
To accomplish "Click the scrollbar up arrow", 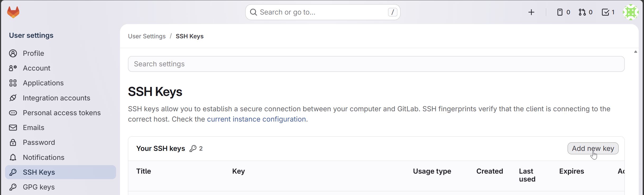I will coord(635,52).
